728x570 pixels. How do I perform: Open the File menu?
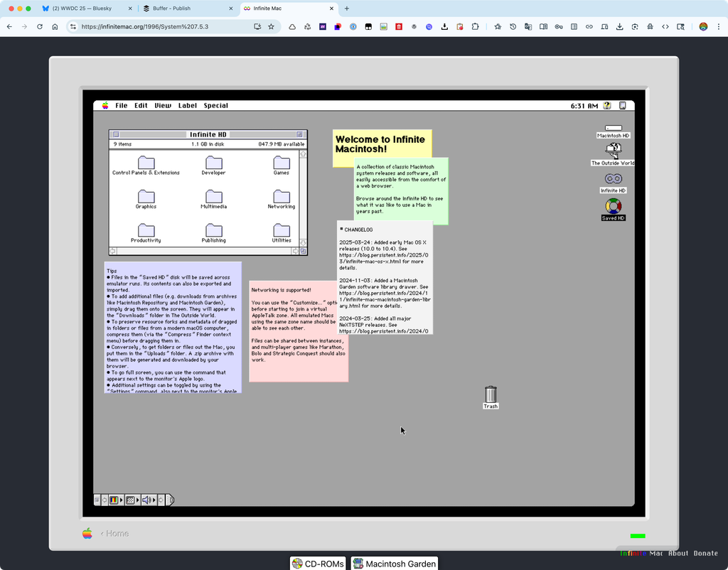121,105
